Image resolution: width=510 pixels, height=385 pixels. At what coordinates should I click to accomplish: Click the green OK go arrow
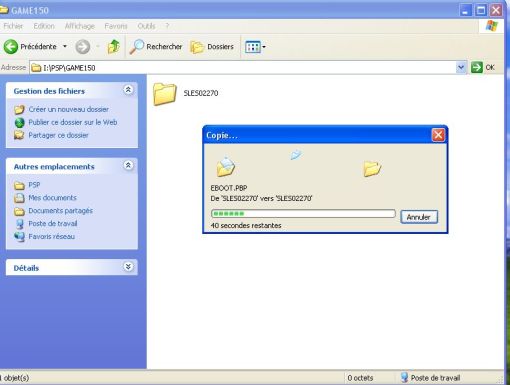tap(477, 68)
